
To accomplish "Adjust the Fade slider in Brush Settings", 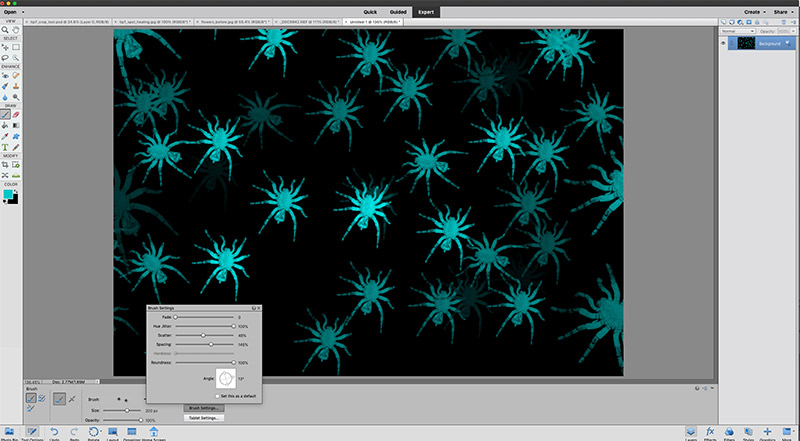I will pos(205,317).
